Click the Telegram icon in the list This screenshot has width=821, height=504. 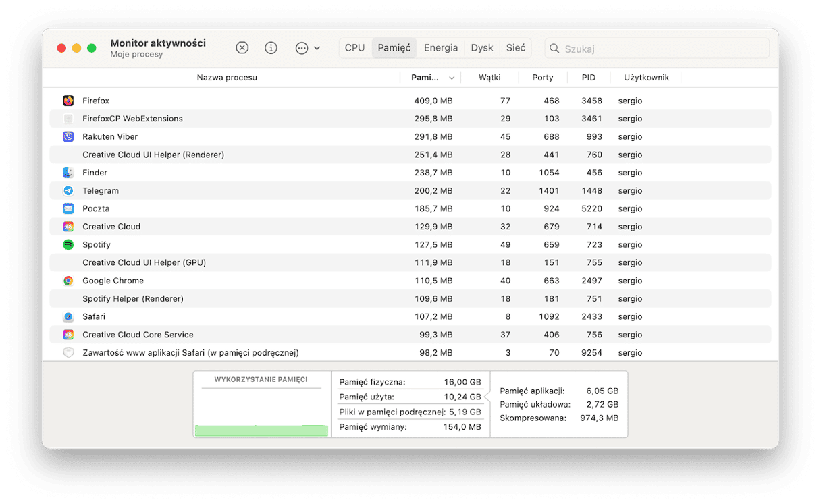point(68,191)
